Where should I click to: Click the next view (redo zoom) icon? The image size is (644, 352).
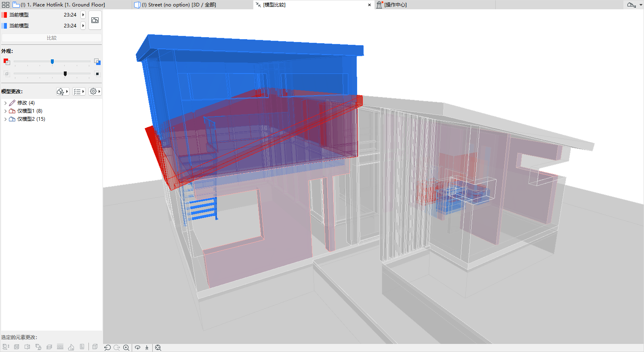117,348
